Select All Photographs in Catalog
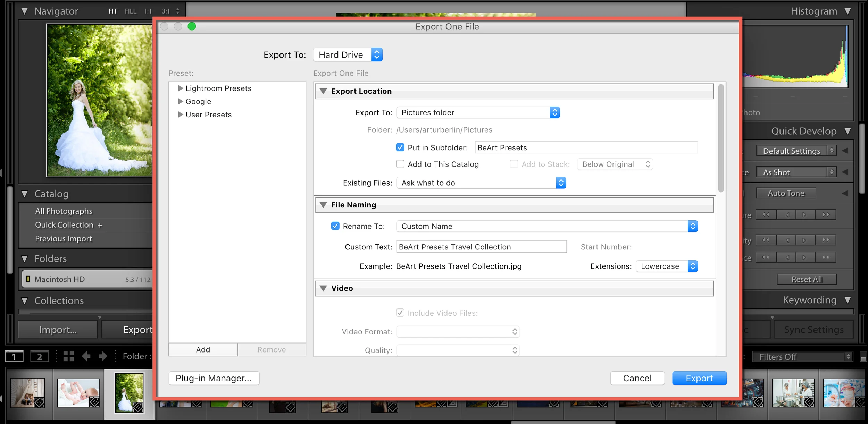The height and width of the screenshot is (424, 868). click(x=64, y=211)
